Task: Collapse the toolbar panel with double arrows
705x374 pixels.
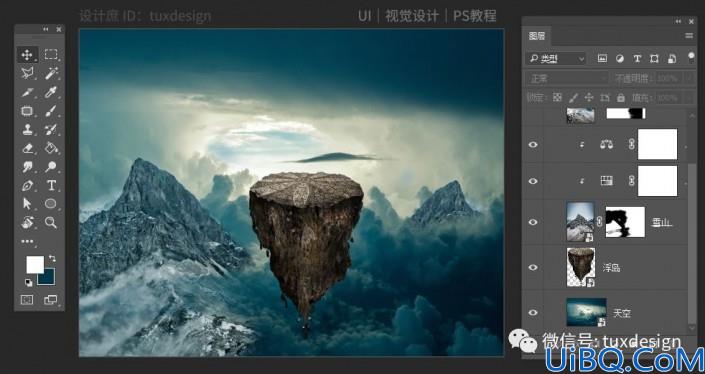Action: point(45,29)
